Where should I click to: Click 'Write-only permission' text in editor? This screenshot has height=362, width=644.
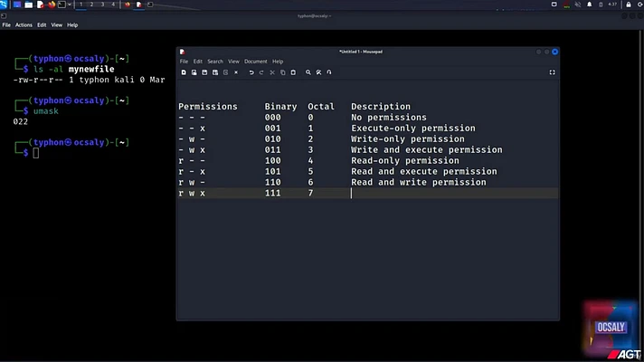point(408,138)
